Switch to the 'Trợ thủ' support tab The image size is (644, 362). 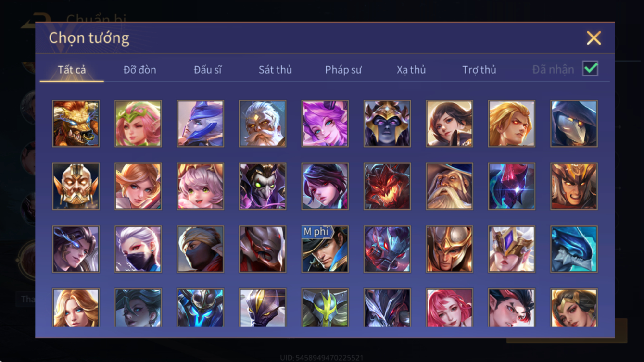coord(479,70)
